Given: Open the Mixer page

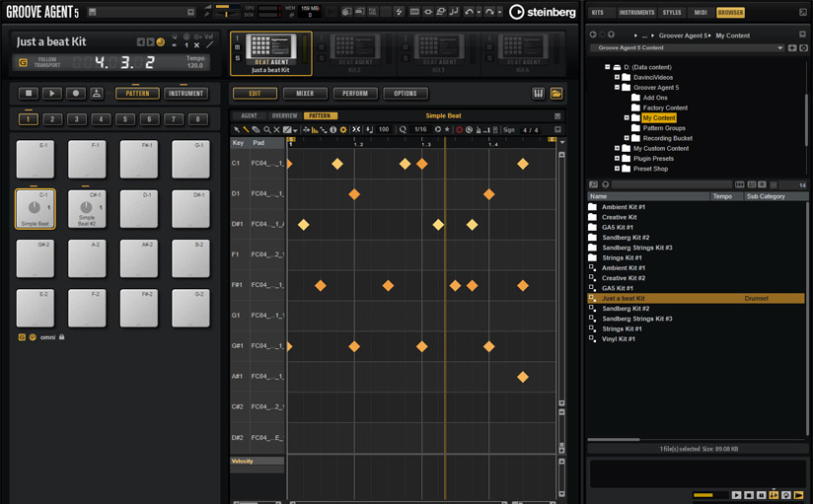Looking at the screenshot, I should click(305, 94).
